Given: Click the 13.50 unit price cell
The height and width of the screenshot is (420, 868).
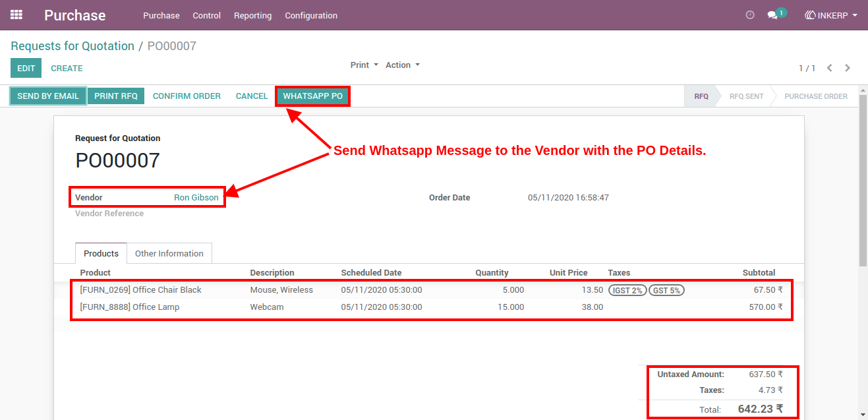Looking at the screenshot, I should 592,290.
